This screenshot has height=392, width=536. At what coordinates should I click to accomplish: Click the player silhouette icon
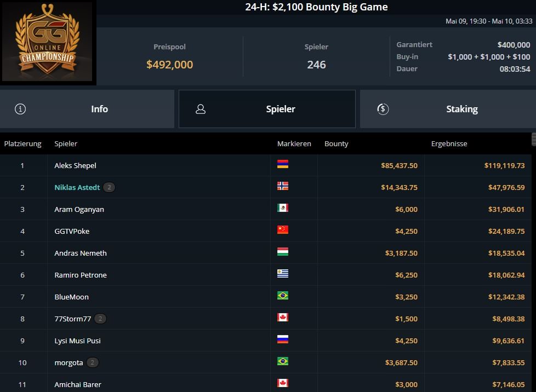point(201,109)
